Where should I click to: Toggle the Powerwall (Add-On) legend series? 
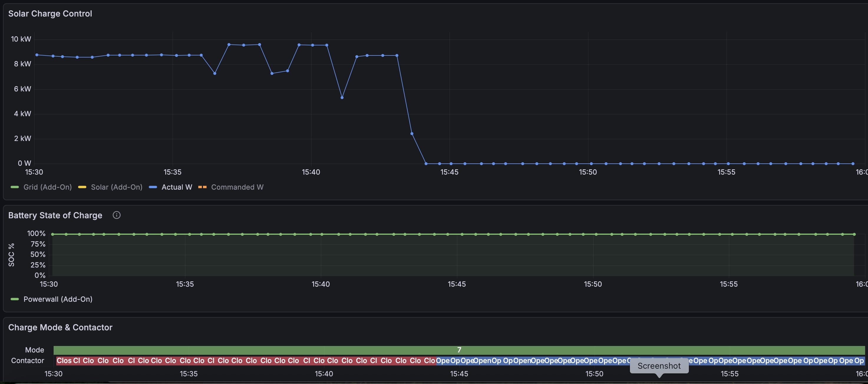(x=58, y=299)
